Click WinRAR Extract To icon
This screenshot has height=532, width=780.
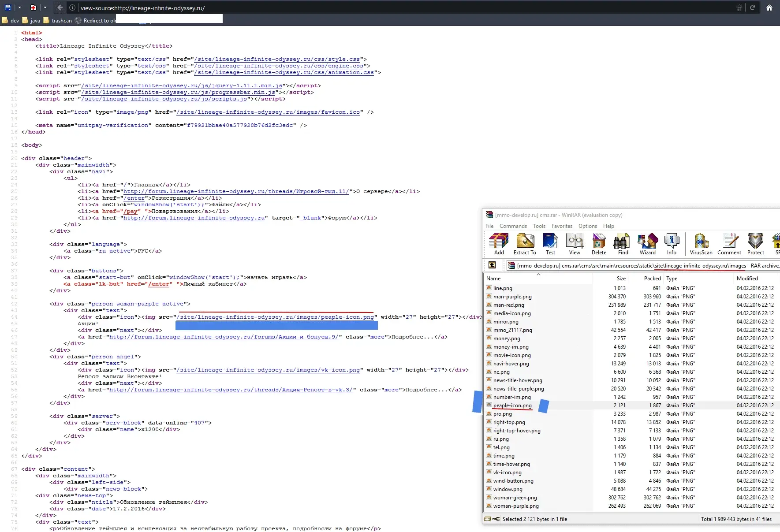coord(525,244)
